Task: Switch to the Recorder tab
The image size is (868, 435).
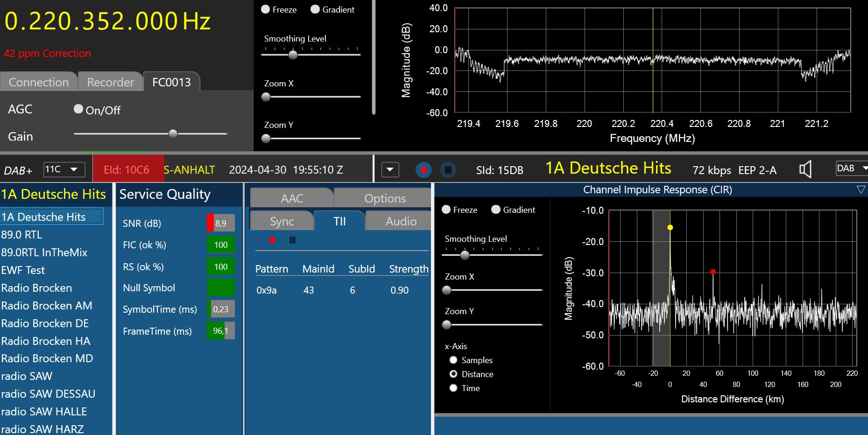Action: point(110,82)
